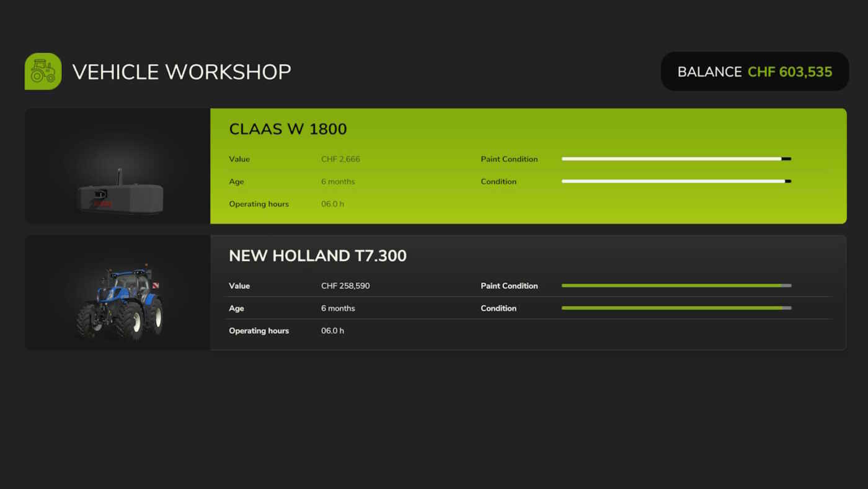Click the green tractor workshop icon
868x489 pixels.
43,71
